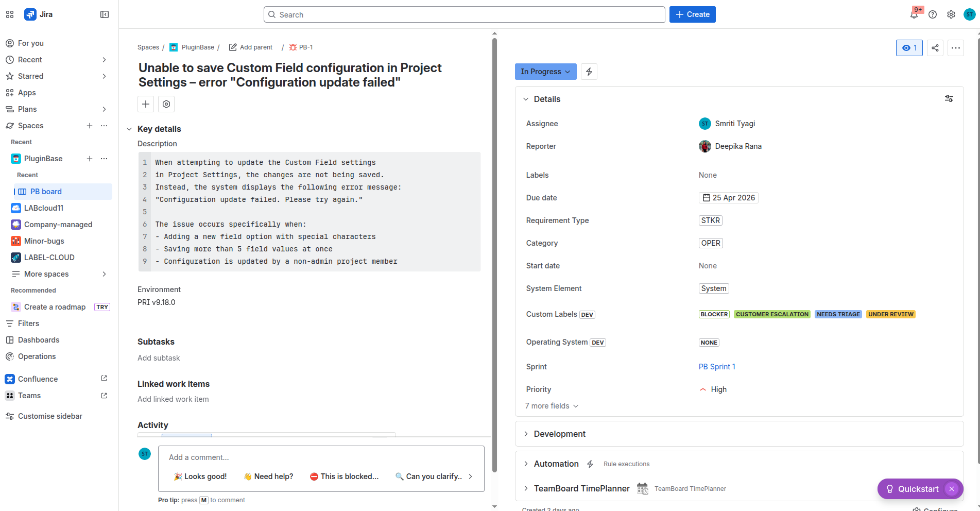
Task: Open the PB Sprint 1 link
Action: (717, 367)
